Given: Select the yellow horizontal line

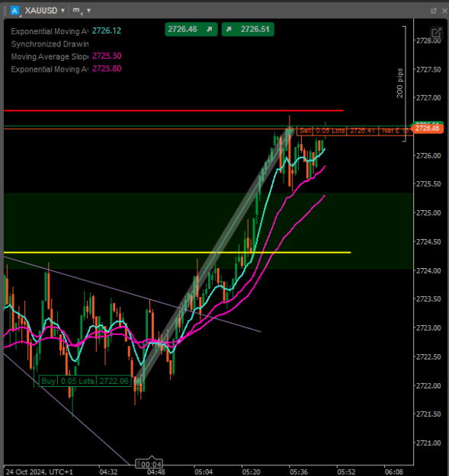Looking at the screenshot, I should 177,252.
